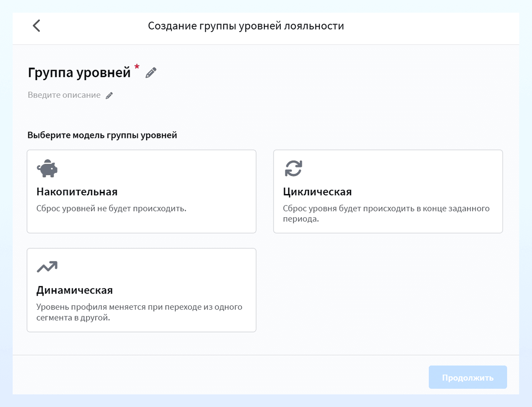532x407 pixels.
Task: Edit group name with pencil icon
Action: point(151,73)
